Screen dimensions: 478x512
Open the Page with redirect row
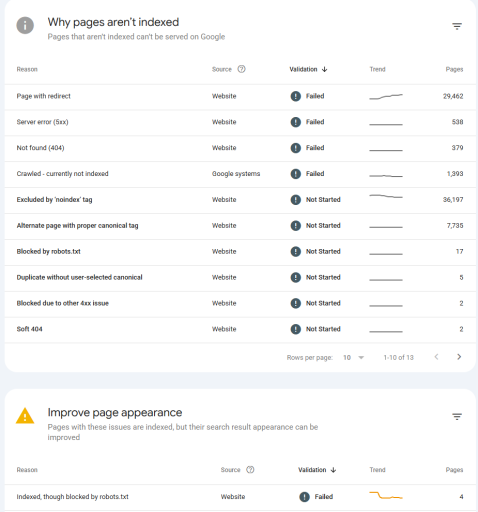click(240, 96)
